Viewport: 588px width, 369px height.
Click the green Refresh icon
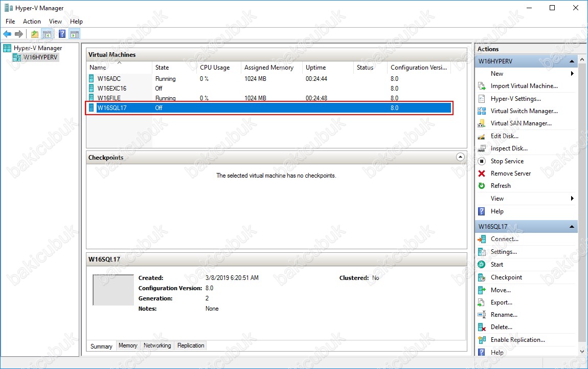(482, 186)
